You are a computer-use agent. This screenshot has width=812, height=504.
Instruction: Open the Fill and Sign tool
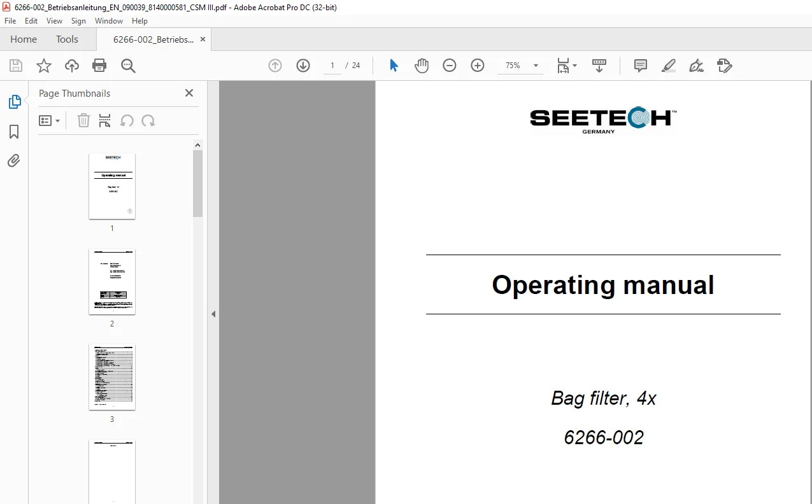(x=697, y=66)
